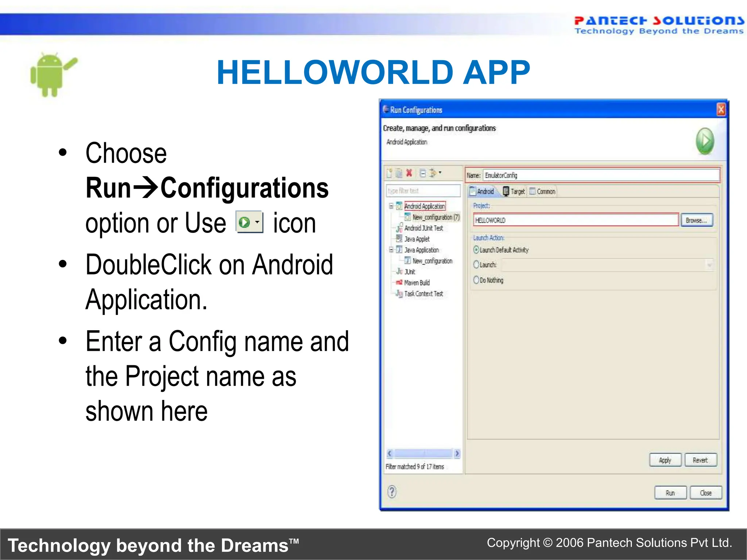Click the New_configuration (7) item icon

[x=408, y=217]
